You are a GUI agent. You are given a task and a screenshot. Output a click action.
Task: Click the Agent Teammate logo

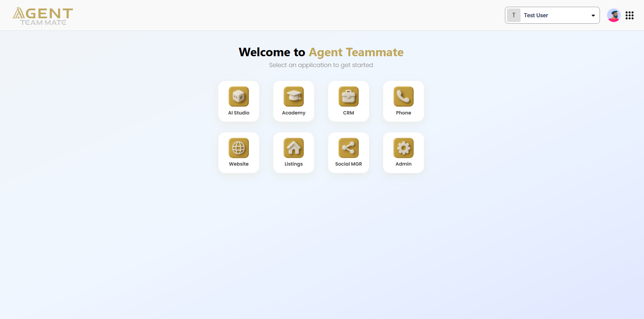coord(42,15)
